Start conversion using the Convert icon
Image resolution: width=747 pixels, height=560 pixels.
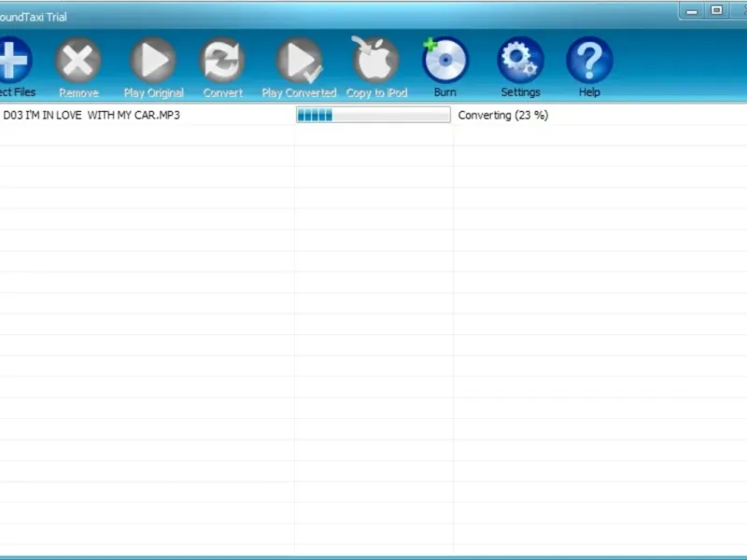tap(222, 61)
